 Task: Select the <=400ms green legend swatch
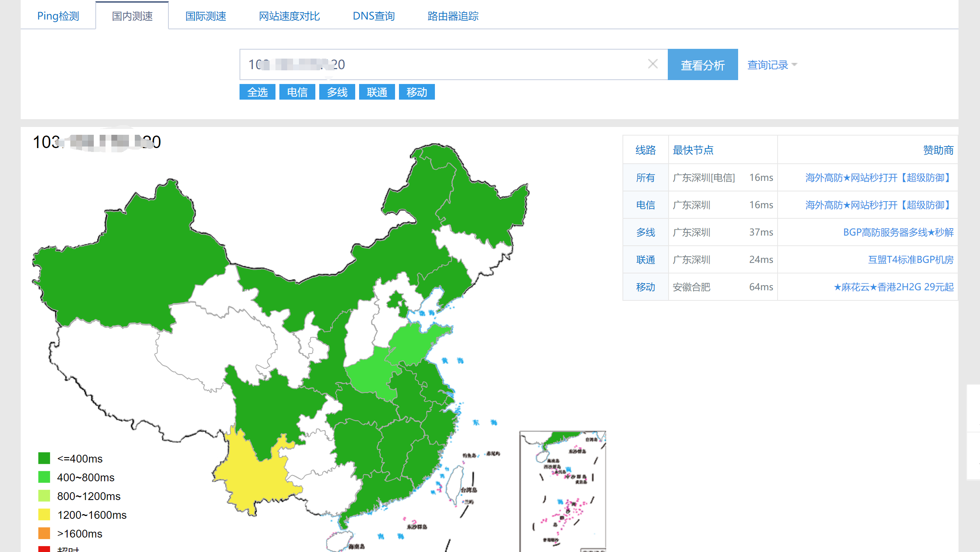pos(44,458)
